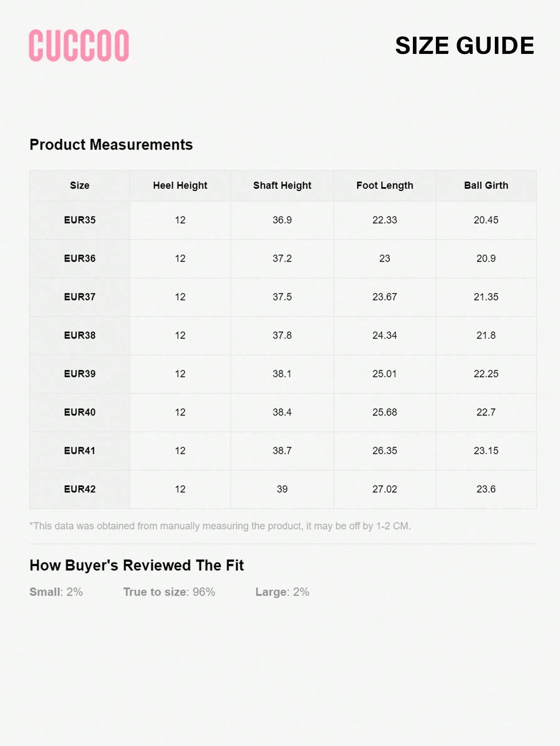Click the EUR38 size row label
Image resolution: width=560 pixels, height=746 pixels.
[79, 336]
